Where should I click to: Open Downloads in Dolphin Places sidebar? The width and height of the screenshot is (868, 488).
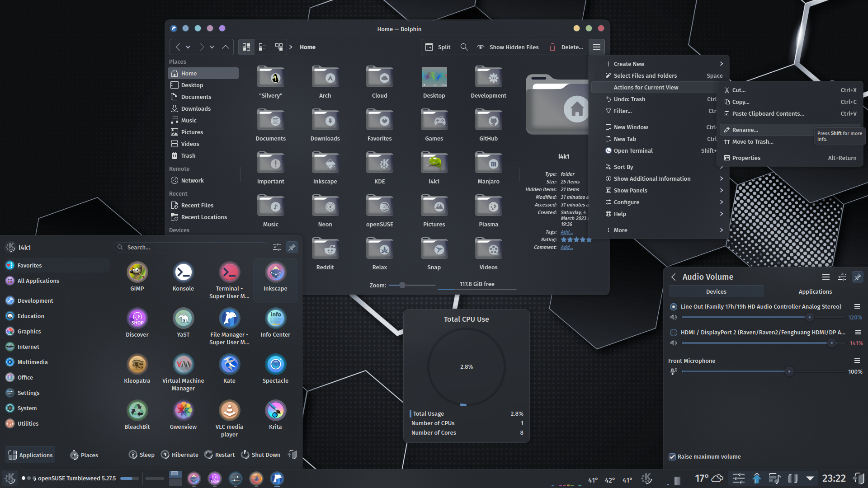click(203, 108)
